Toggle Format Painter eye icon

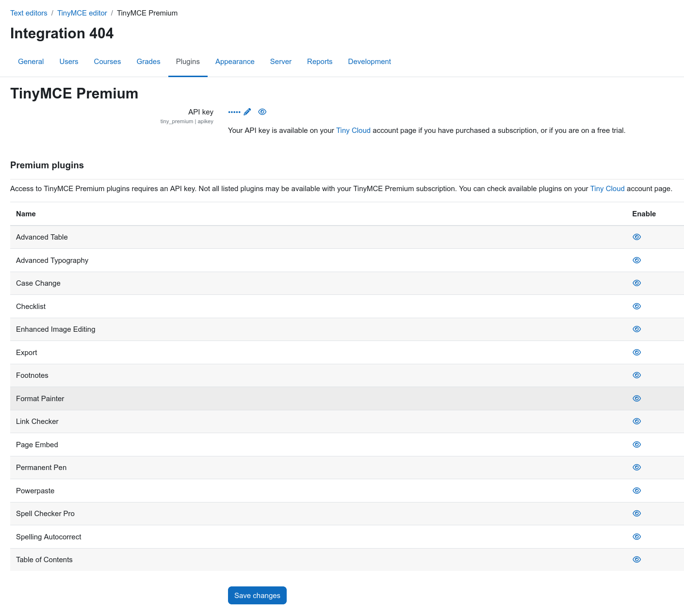pos(637,399)
